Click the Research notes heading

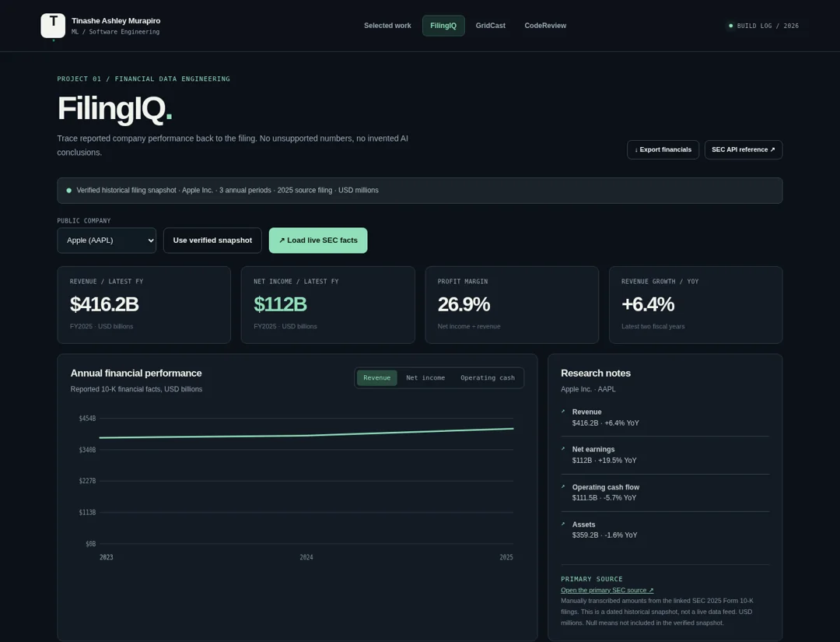tap(595, 373)
